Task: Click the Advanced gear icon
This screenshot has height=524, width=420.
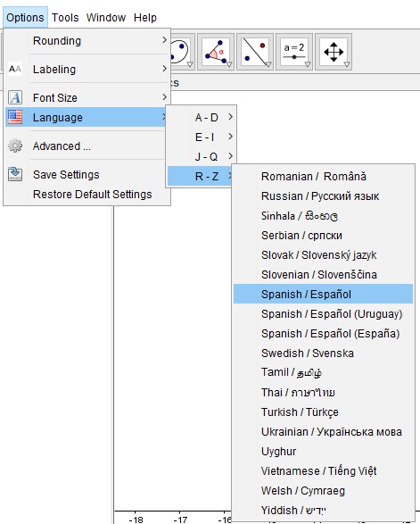Action: (15, 146)
